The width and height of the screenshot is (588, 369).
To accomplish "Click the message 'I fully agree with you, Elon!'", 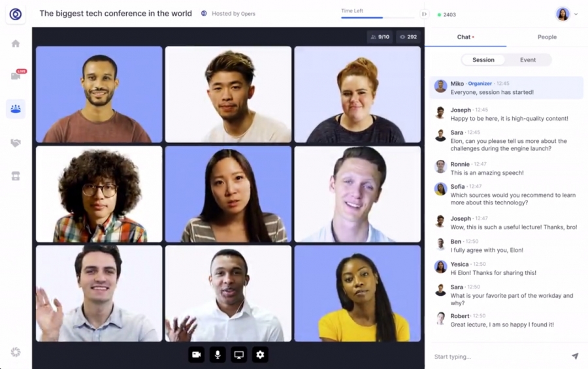I will (x=486, y=250).
